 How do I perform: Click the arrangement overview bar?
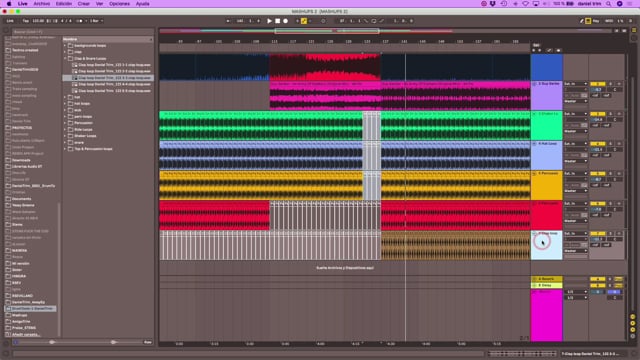(386, 31)
